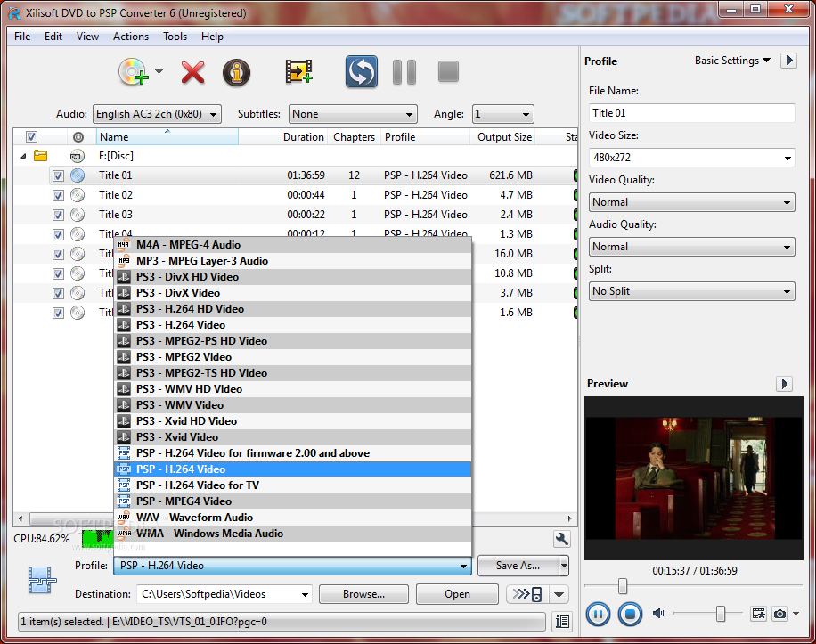
Task: Pick PSP - H.264 Video for TV
Action: [x=292, y=485]
